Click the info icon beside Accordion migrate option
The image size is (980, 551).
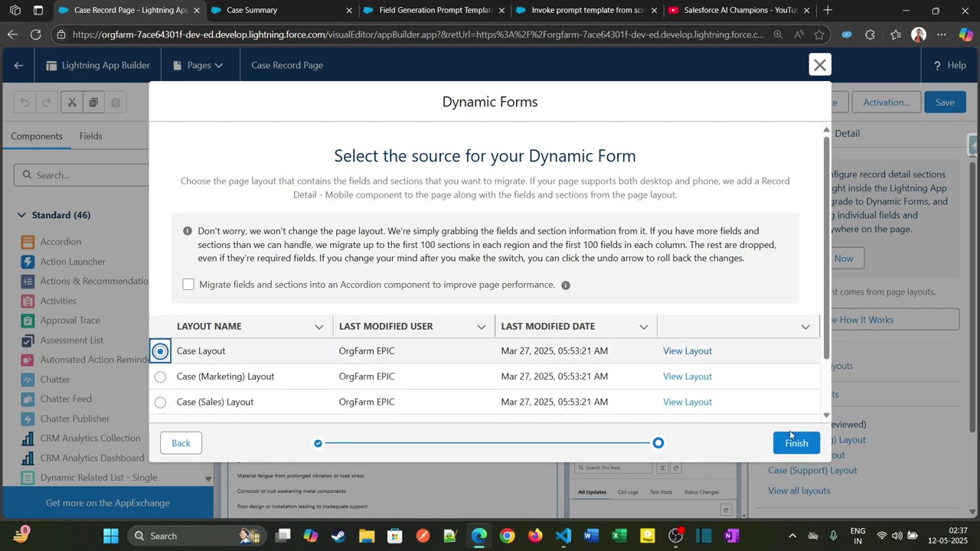(566, 285)
